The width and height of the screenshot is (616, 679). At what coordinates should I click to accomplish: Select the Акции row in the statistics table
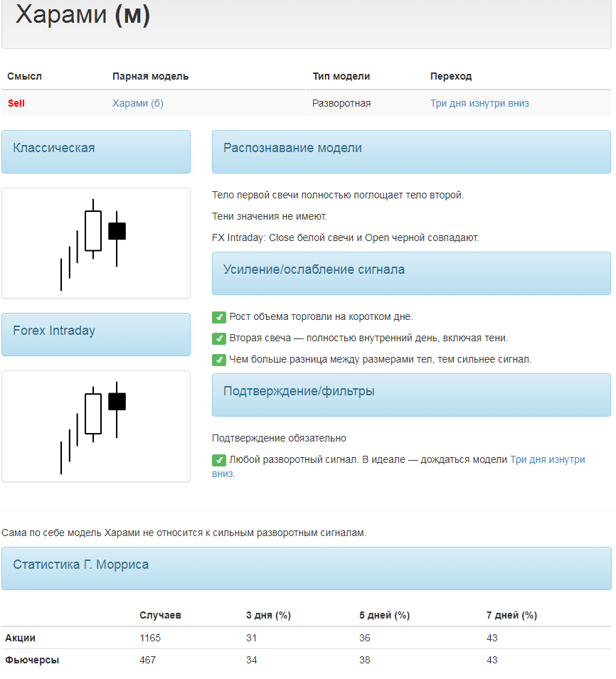click(307, 638)
